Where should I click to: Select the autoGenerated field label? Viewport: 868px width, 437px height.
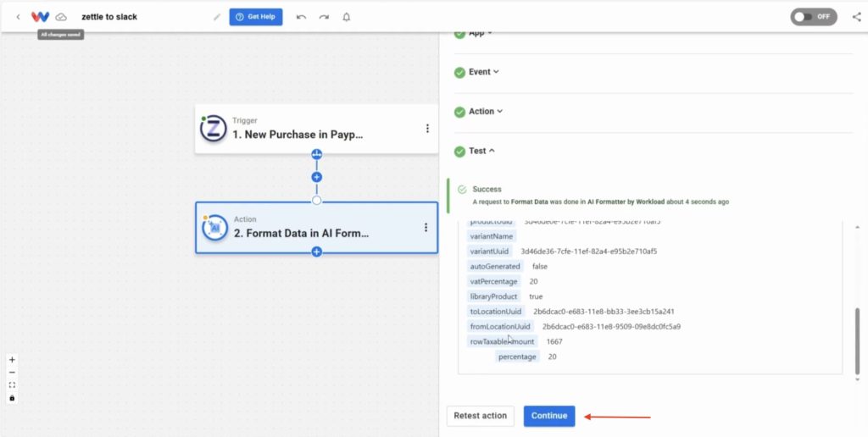pyautogui.click(x=495, y=266)
